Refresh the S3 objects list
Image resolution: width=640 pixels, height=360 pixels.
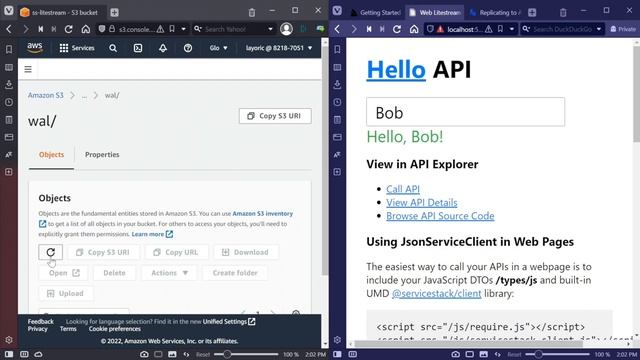51,252
